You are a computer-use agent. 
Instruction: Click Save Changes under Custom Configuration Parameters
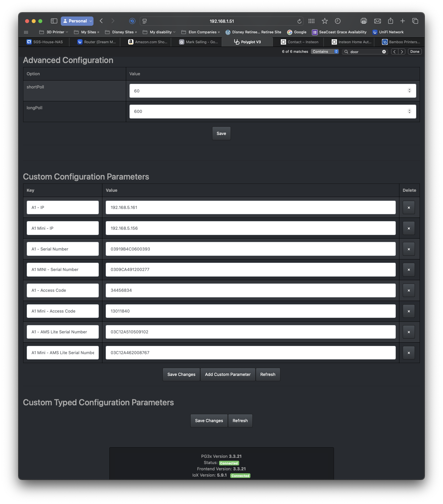coord(181,375)
